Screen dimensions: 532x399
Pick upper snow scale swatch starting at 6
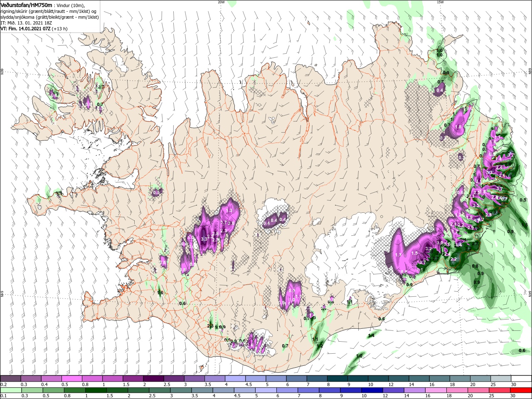[x=296, y=379]
